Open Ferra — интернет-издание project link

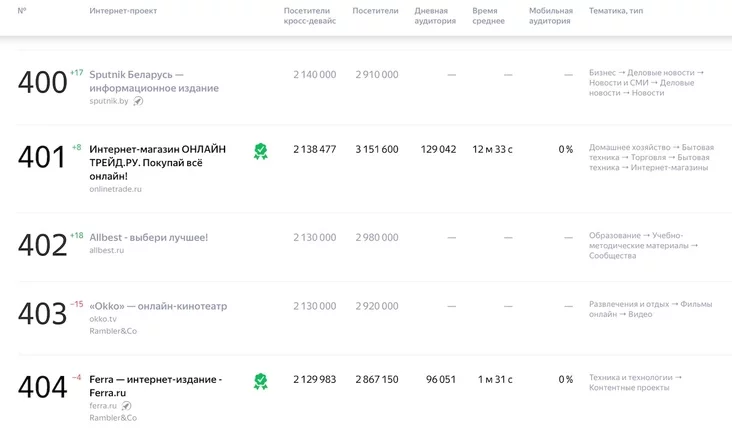(155, 386)
